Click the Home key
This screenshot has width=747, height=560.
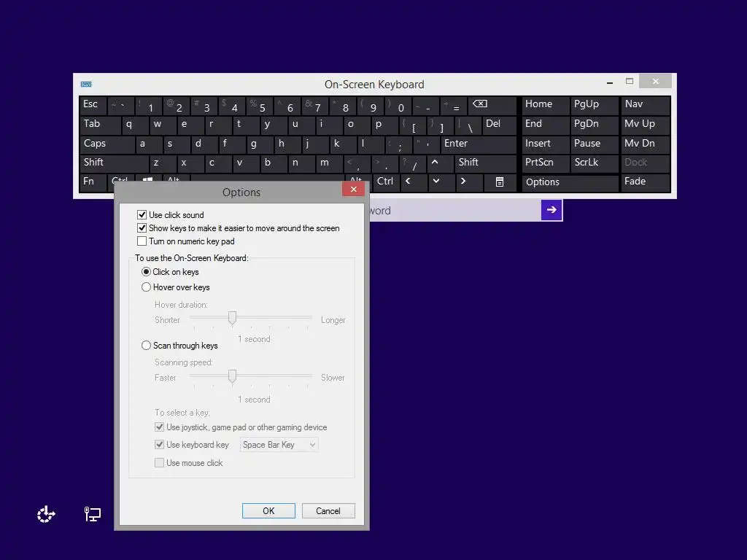coord(546,105)
